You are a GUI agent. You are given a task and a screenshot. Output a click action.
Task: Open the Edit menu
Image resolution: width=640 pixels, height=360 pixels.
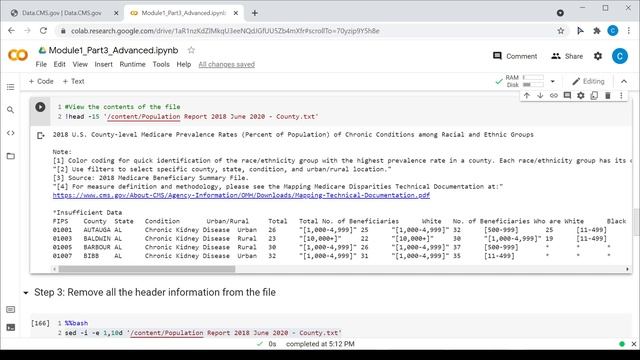(x=59, y=64)
